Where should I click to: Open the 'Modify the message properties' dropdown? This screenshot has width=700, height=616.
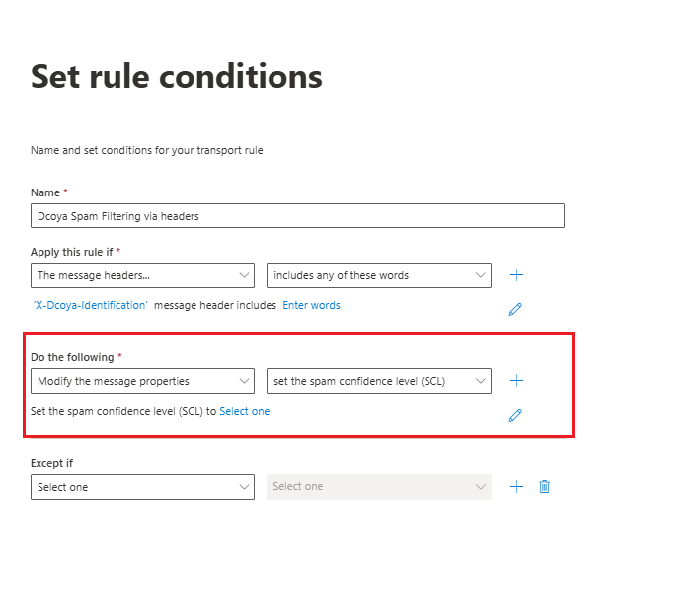point(142,381)
